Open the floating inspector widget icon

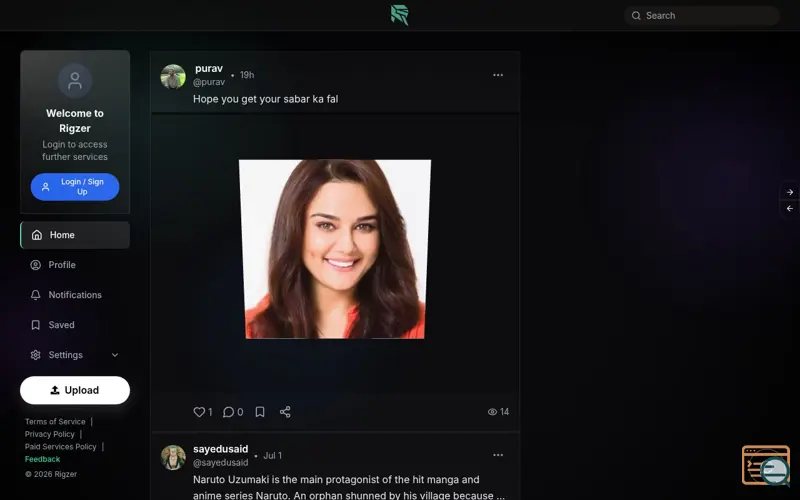(766, 465)
